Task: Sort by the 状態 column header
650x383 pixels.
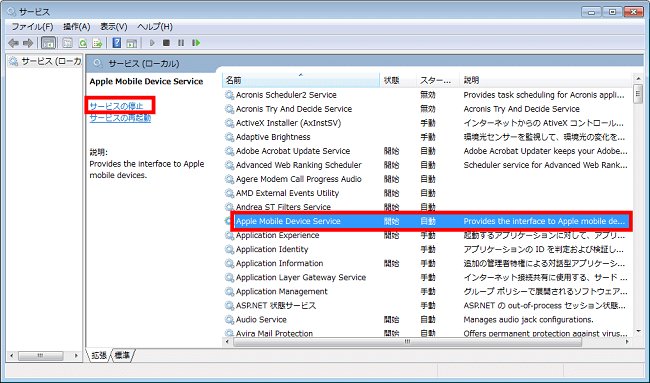Action: 398,80
